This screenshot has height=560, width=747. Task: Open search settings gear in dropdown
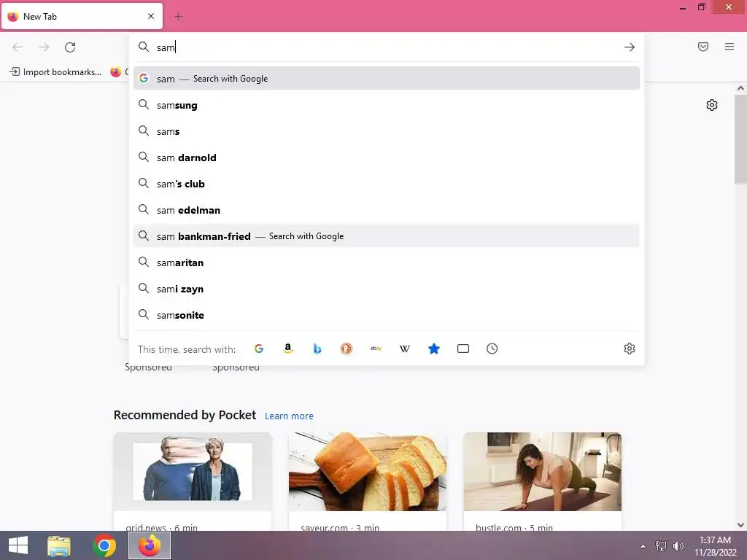click(x=630, y=349)
